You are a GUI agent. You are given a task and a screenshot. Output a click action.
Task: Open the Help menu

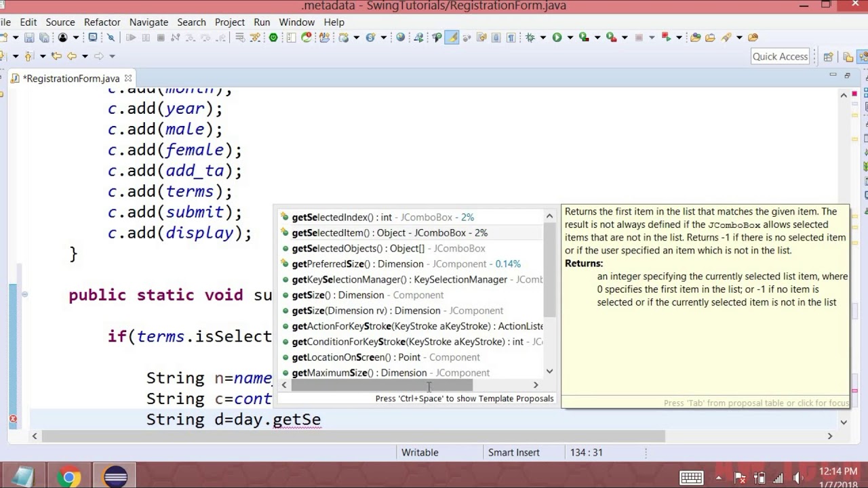334,22
